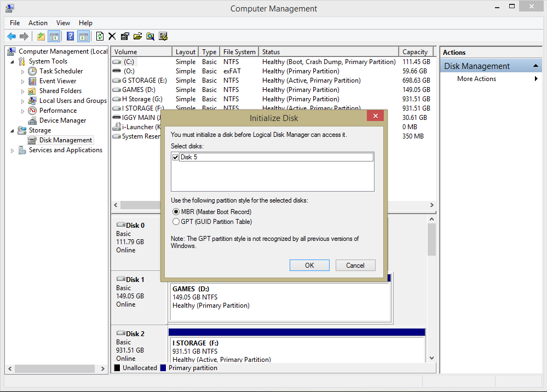Collapse the System Tools tree node
The image size is (547, 392).
[13, 61]
